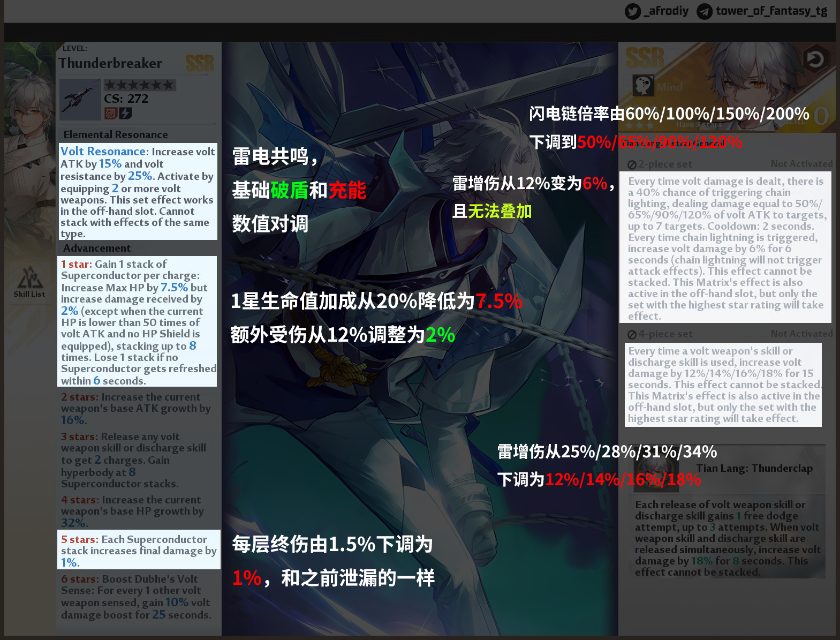Screen dimensions: 840x640
Task: Click the volt lightning element icon
Action: coord(125,114)
